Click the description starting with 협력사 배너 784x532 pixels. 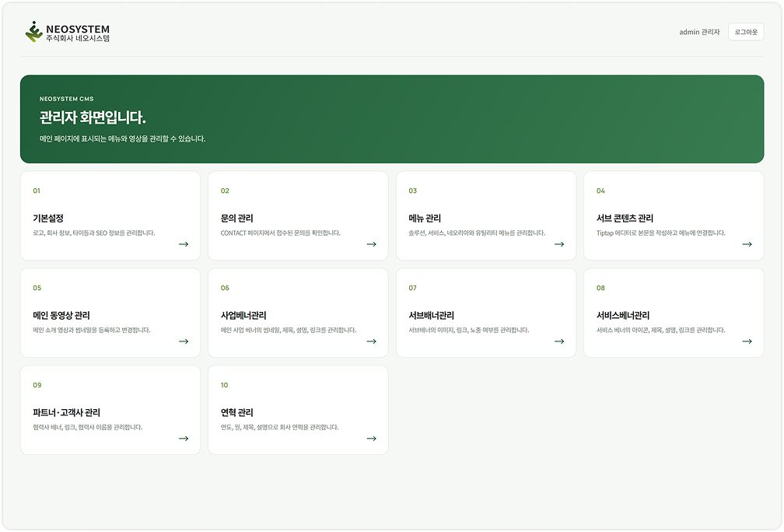(87, 426)
